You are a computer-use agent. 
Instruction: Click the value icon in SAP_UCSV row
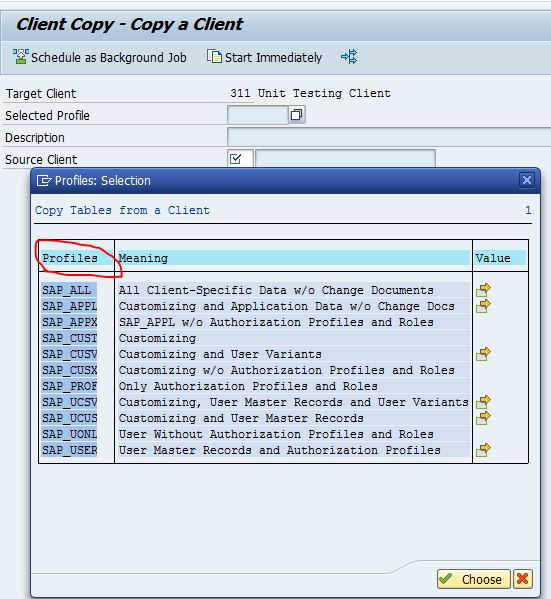(483, 402)
